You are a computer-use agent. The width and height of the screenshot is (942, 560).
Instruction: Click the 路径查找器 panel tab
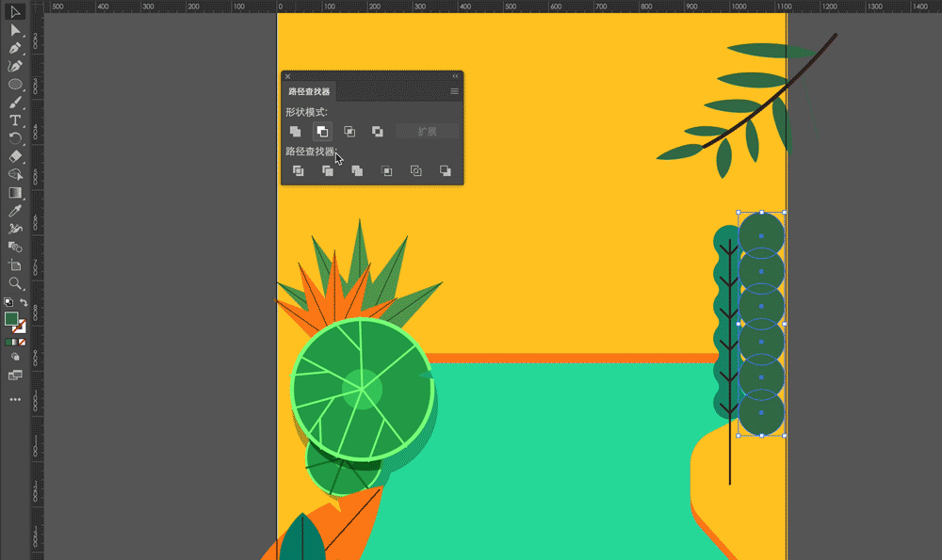point(309,91)
